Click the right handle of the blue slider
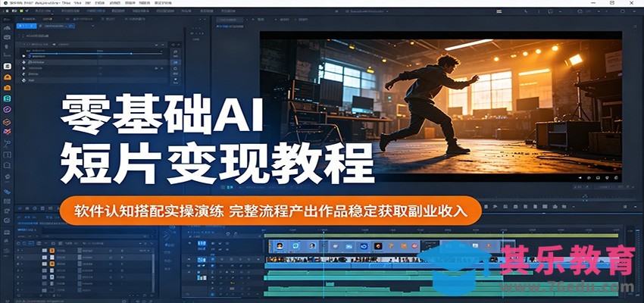 (131, 53)
